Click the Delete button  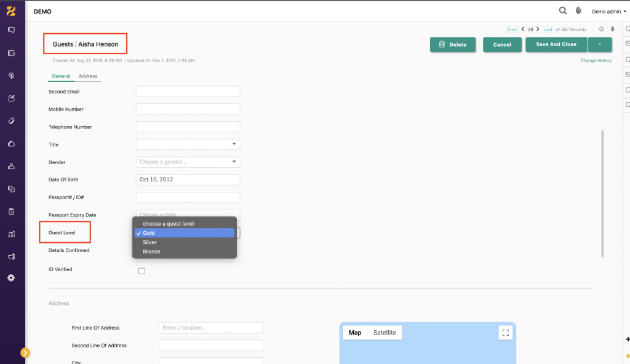pos(453,45)
